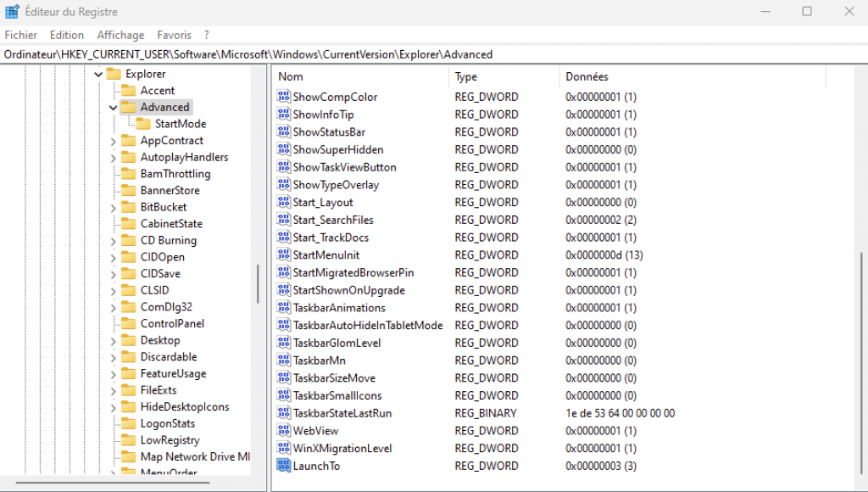
Task: Click the TaskbarGlomLevel value icon
Action: tap(283, 343)
